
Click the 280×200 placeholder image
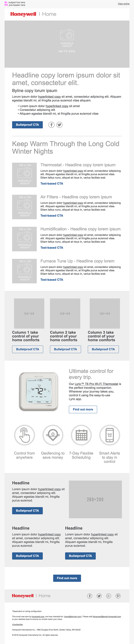point(95,499)
